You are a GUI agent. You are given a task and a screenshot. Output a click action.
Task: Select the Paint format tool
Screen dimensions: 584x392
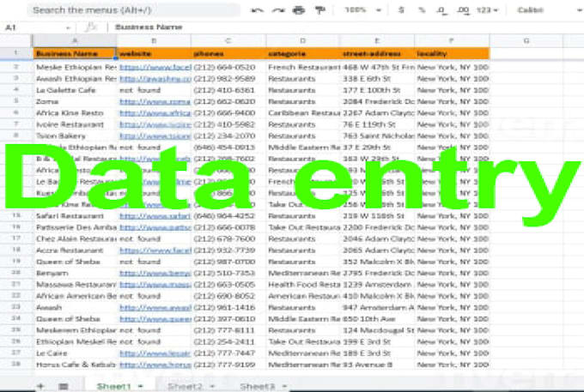pos(320,10)
